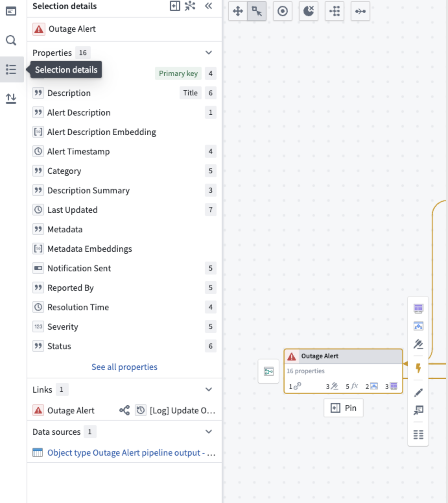The width and height of the screenshot is (448, 503).
Task: Click the pin icon in Selection details header
Action: [x=175, y=6]
